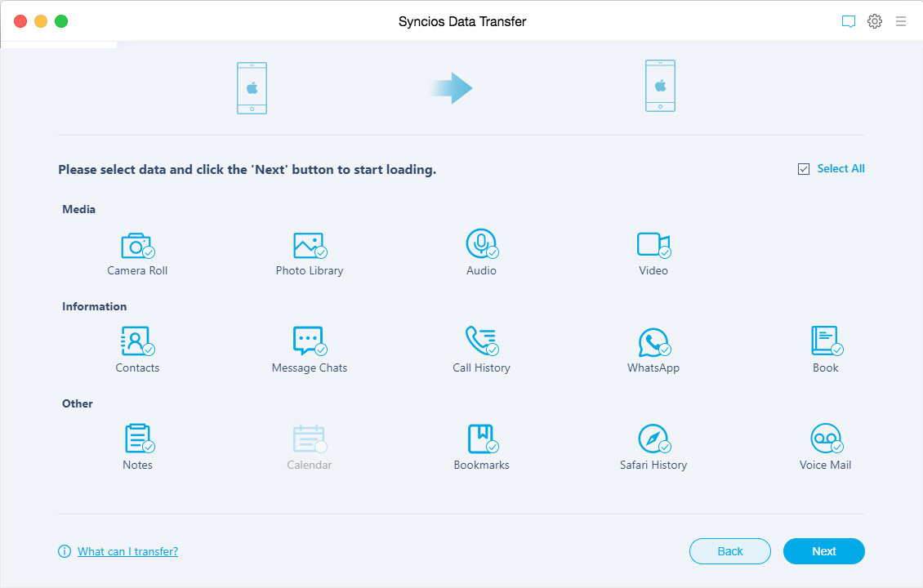
Task: Click the Message Chats label
Action: (310, 367)
